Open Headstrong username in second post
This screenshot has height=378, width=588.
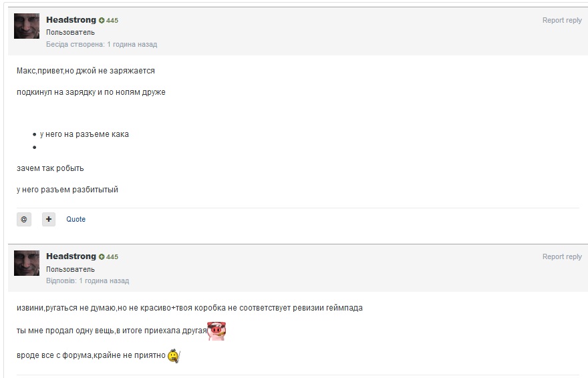(x=71, y=256)
